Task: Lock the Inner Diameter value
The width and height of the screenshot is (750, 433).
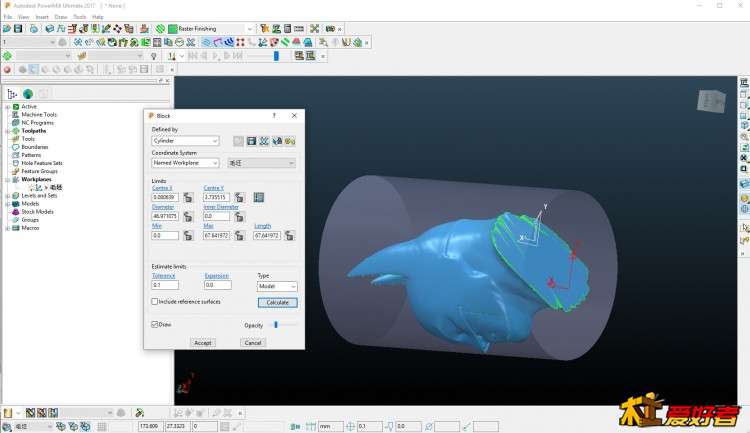Action: point(239,216)
